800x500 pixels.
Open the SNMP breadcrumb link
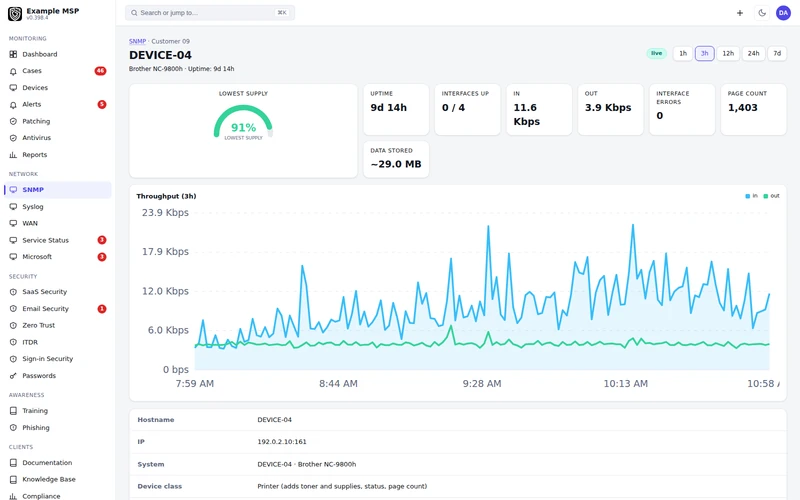tap(137, 41)
